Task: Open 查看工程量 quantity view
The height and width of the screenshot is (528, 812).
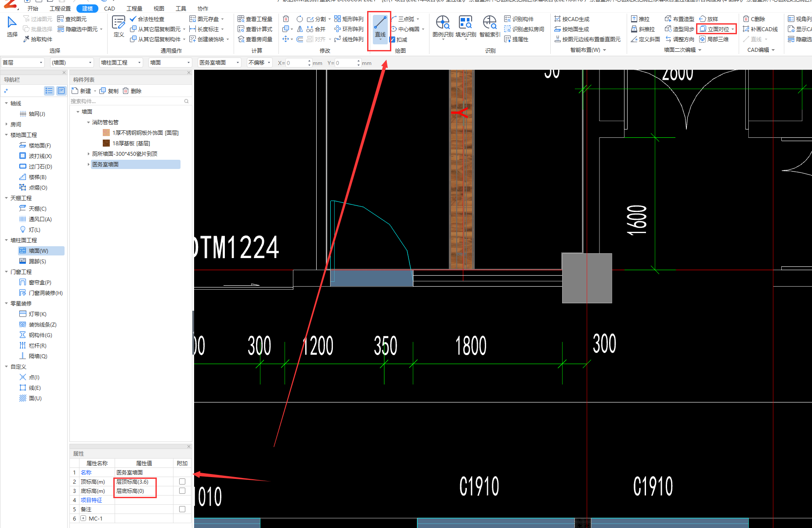Action: (x=255, y=19)
